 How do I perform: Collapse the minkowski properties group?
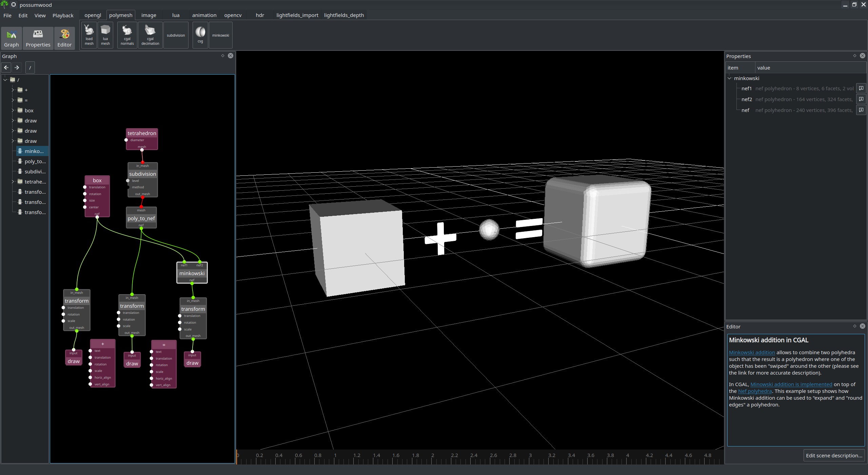click(730, 78)
